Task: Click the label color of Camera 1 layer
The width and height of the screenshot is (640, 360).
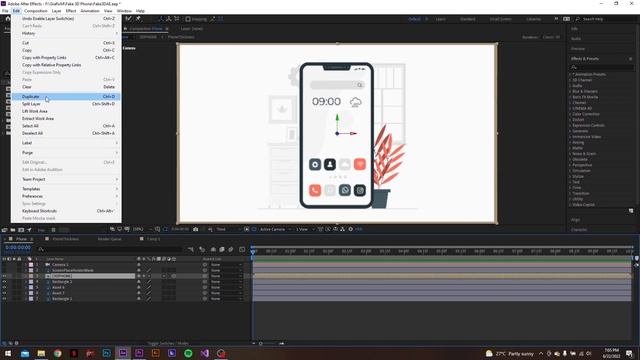Action: [31, 264]
